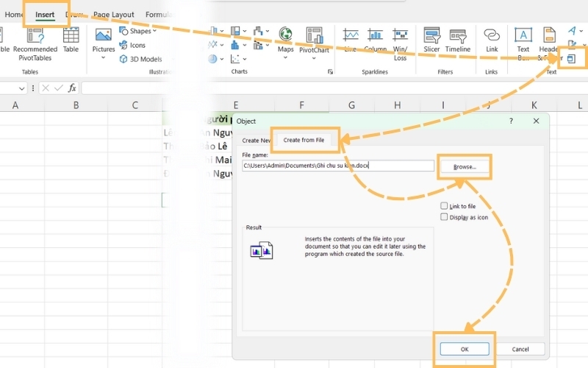Expand the Shapes dropdown arrow
588x368 pixels.
(x=154, y=31)
